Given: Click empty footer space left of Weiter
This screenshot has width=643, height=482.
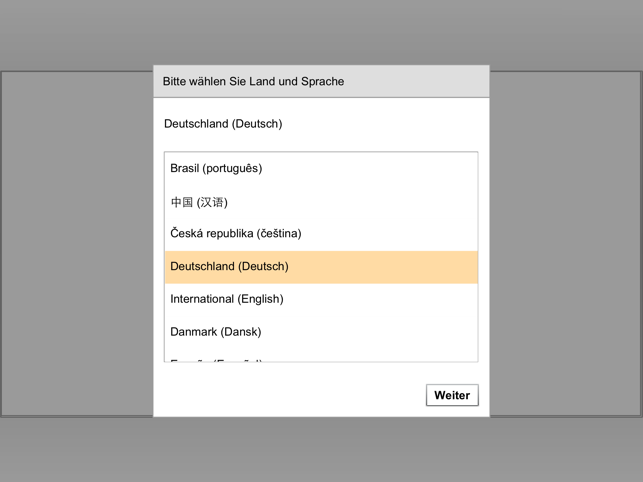Looking at the screenshot, I should pyautogui.click(x=290, y=395).
